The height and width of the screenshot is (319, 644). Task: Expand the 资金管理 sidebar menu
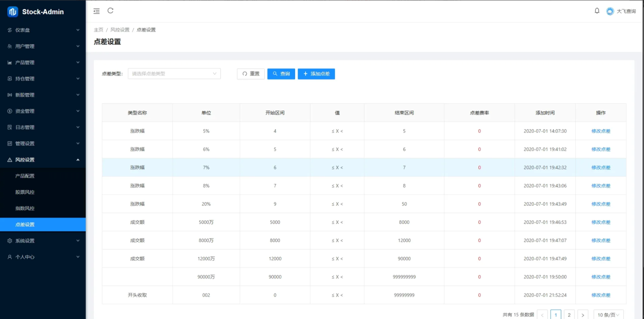tap(43, 111)
